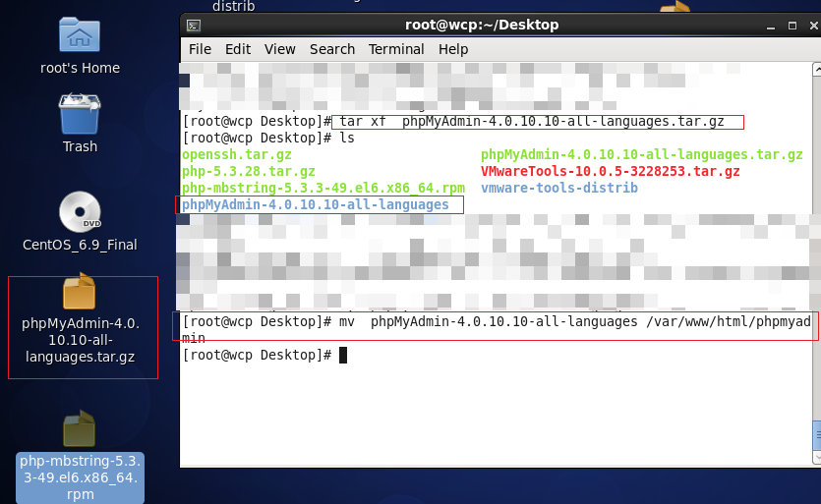
Task: Click CentOS_6.9_Final label text
Action: [x=80, y=245]
